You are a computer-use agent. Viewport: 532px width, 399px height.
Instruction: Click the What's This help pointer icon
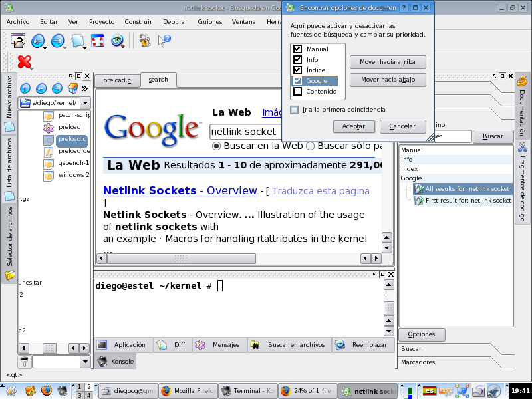[x=164, y=41]
